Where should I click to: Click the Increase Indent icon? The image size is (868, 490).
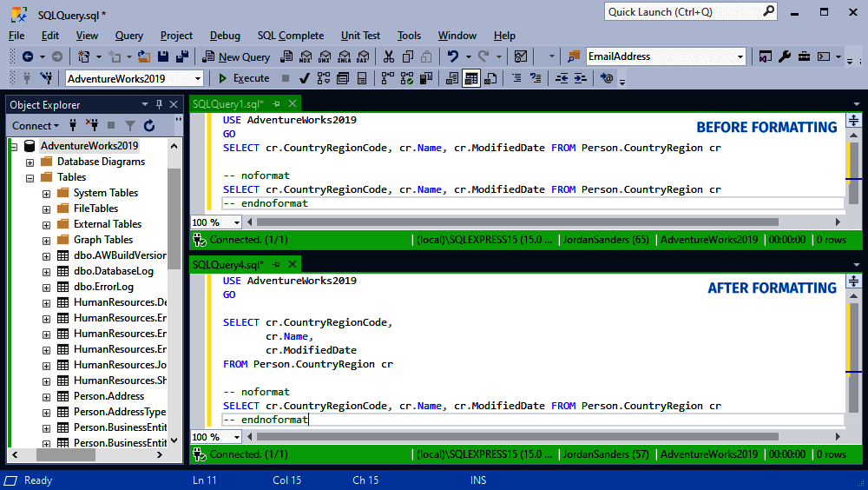580,78
